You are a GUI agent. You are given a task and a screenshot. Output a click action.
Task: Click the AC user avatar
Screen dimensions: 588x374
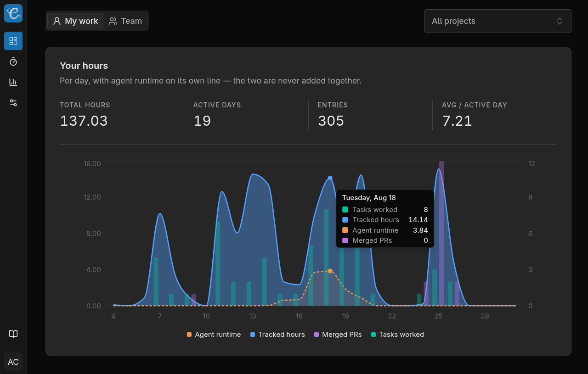coord(13,362)
